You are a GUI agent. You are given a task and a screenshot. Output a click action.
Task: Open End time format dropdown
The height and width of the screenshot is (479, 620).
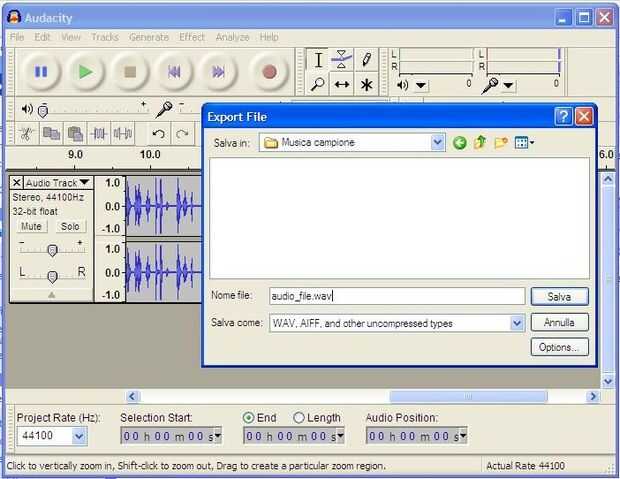340,436
